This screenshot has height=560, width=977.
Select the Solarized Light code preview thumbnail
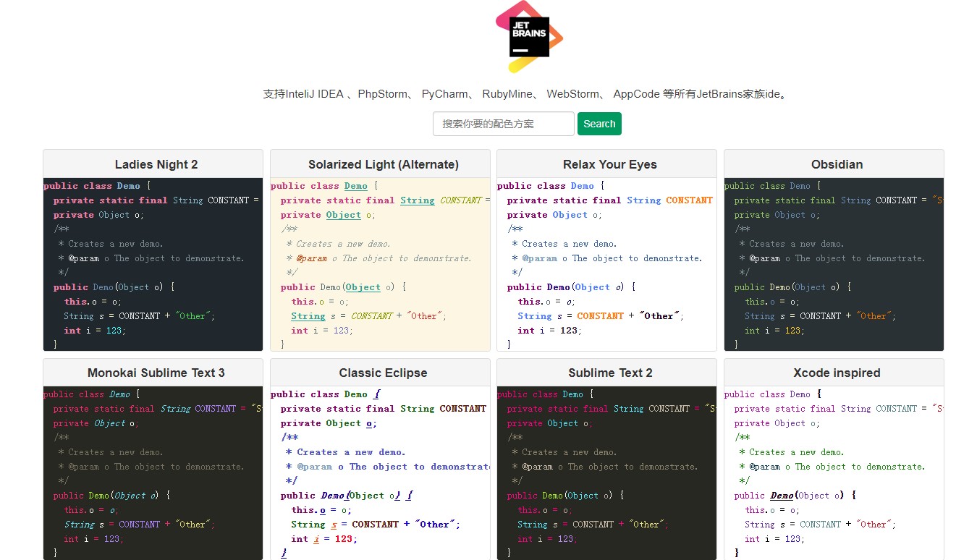point(380,264)
